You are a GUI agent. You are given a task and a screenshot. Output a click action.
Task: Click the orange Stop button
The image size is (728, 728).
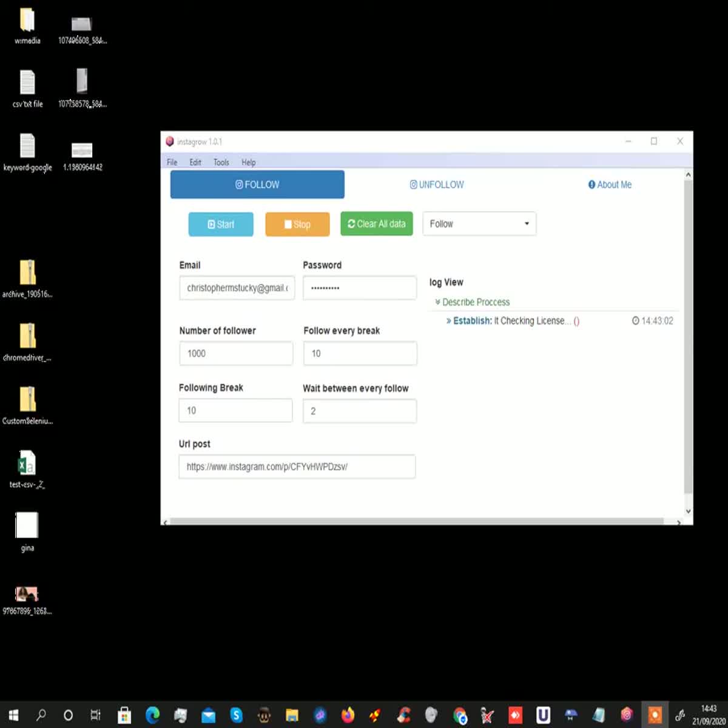pyautogui.click(x=297, y=224)
